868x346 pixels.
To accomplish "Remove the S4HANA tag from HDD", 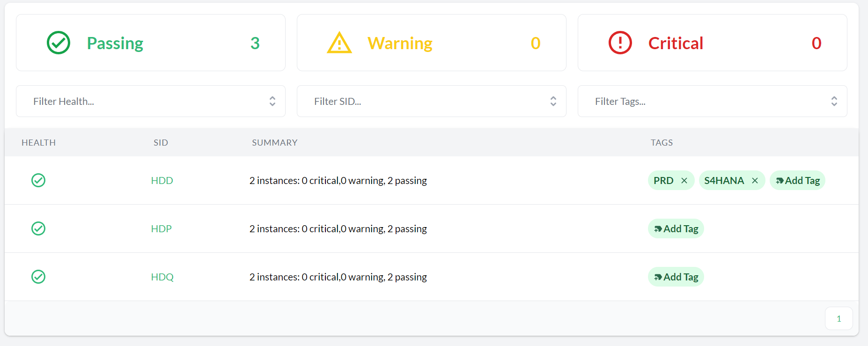I will tap(755, 181).
